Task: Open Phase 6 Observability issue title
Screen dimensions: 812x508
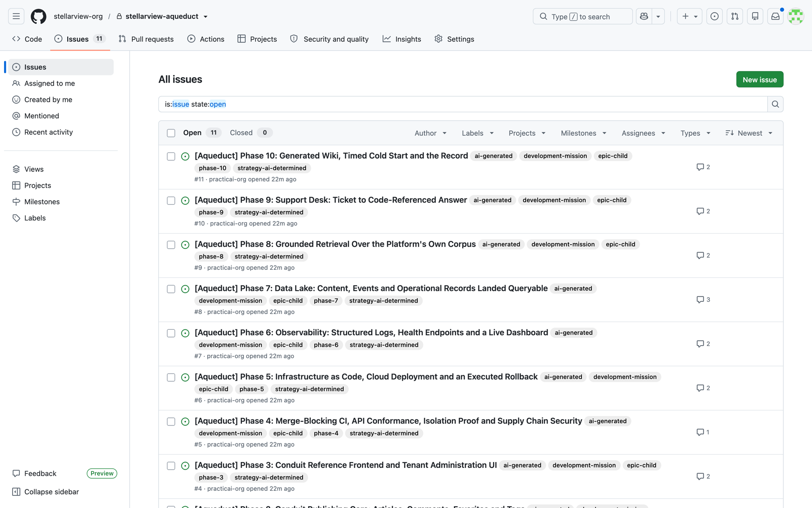Action: coord(371,333)
